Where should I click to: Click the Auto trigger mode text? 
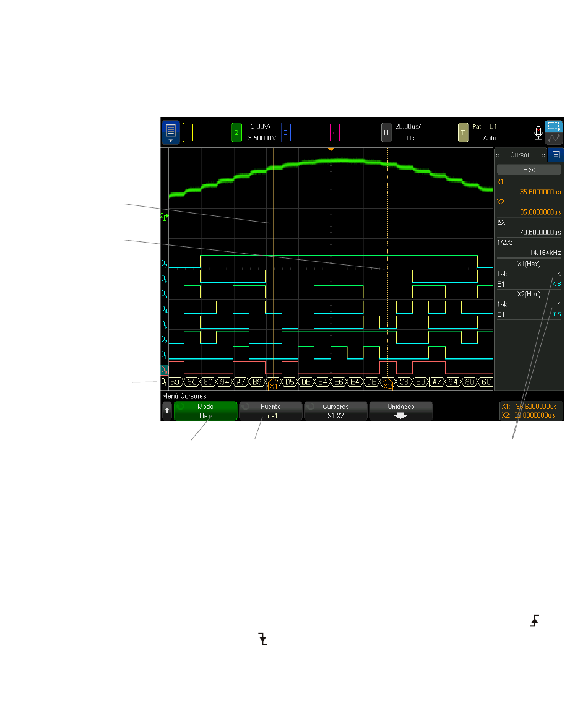point(489,138)
